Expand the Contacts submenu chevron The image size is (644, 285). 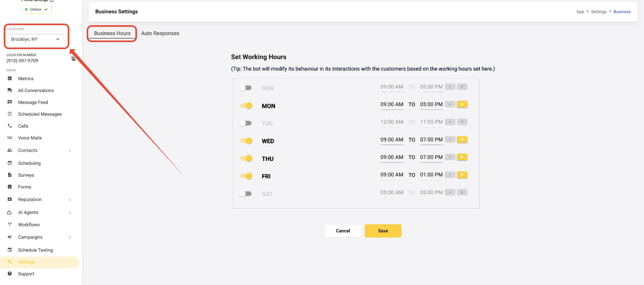pos(70,151)
